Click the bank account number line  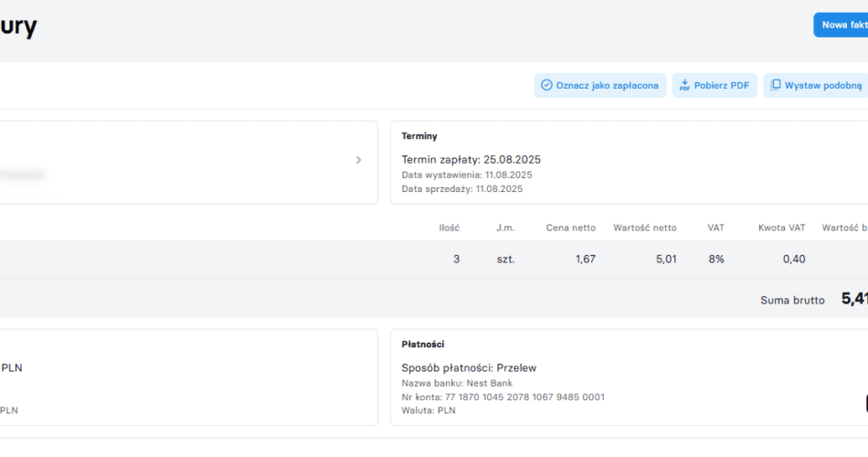(x=503, y=398)
